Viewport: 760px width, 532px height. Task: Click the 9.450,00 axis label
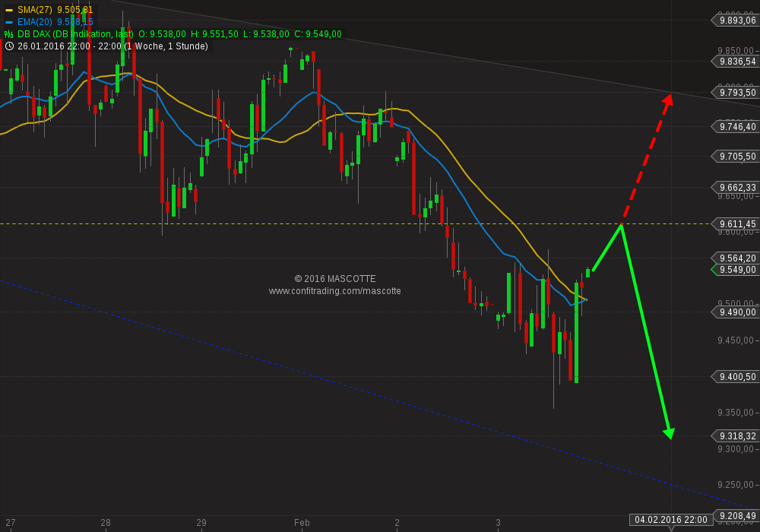(736, 340)
